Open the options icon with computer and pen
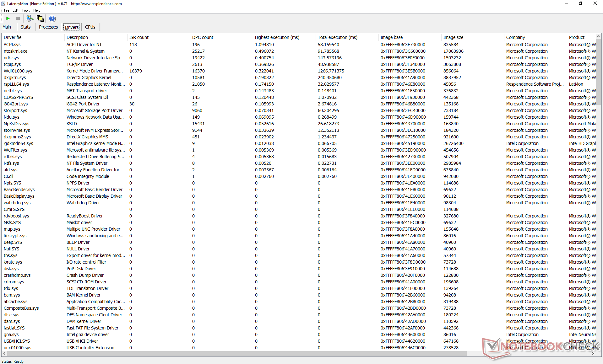 click(30, 19)
